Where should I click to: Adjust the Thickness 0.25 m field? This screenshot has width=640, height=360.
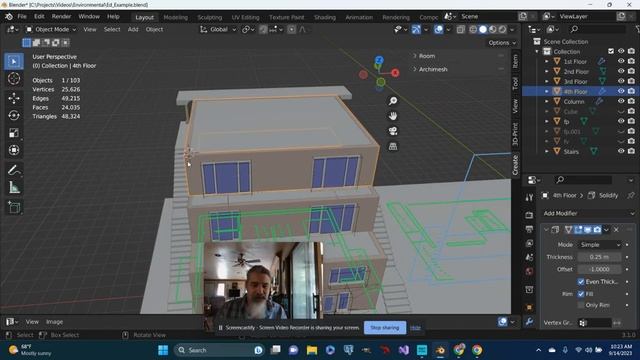600,257
